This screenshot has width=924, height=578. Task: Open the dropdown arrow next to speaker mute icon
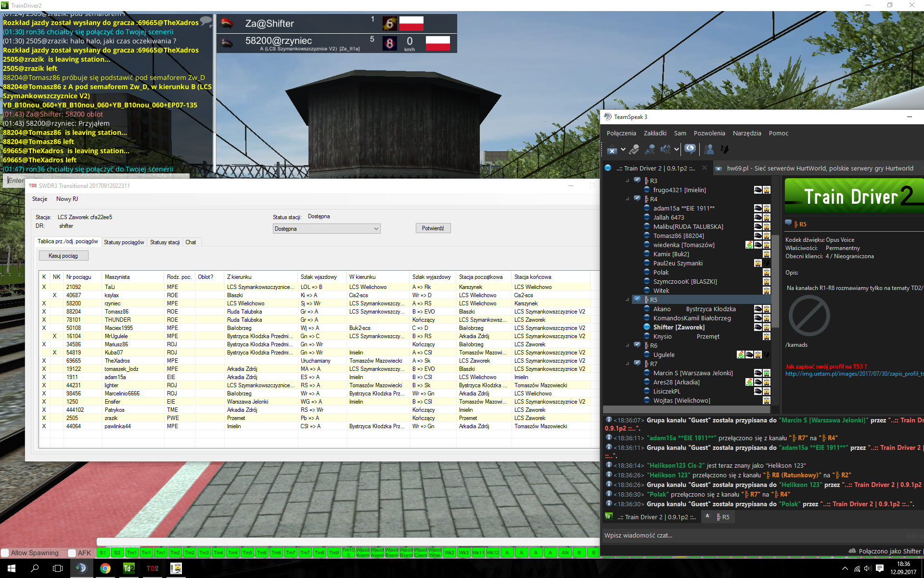pyautogui.click(x=676, y=150)
